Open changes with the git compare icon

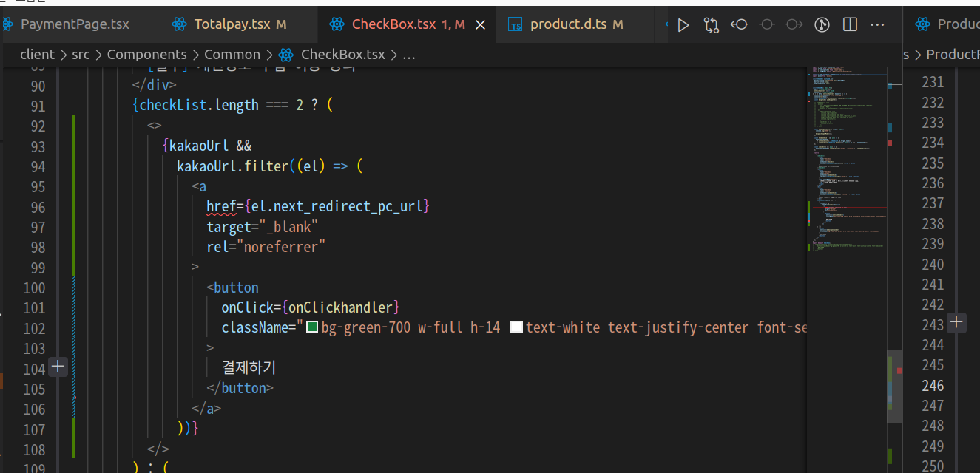click(x=712, y=25)
